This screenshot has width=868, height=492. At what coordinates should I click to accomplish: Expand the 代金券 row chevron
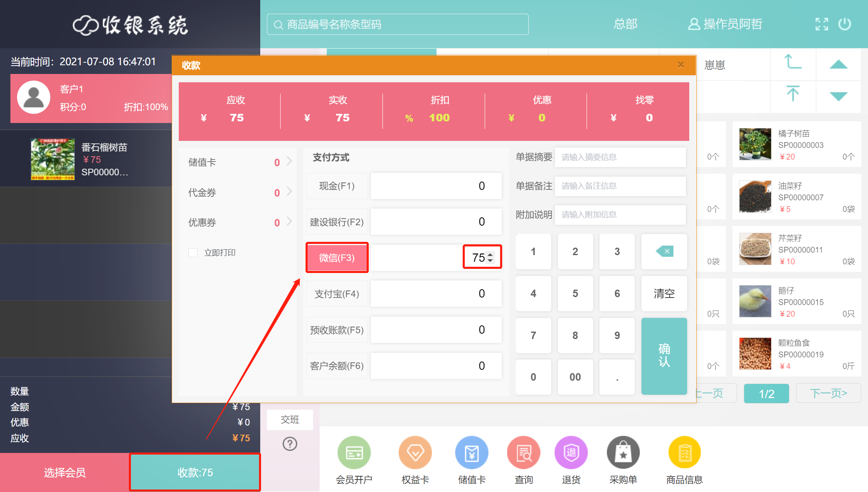coord(289,192)
